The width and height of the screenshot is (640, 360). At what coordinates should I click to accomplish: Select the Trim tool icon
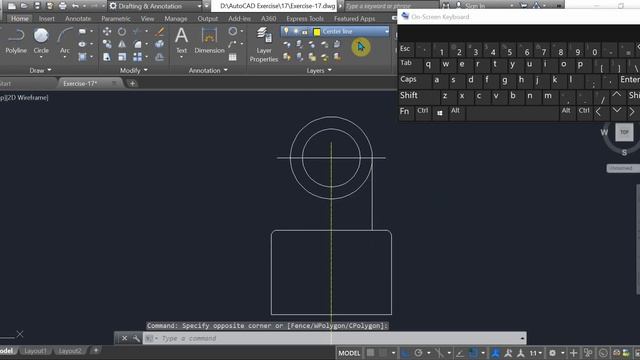click(x=137, y=31)
